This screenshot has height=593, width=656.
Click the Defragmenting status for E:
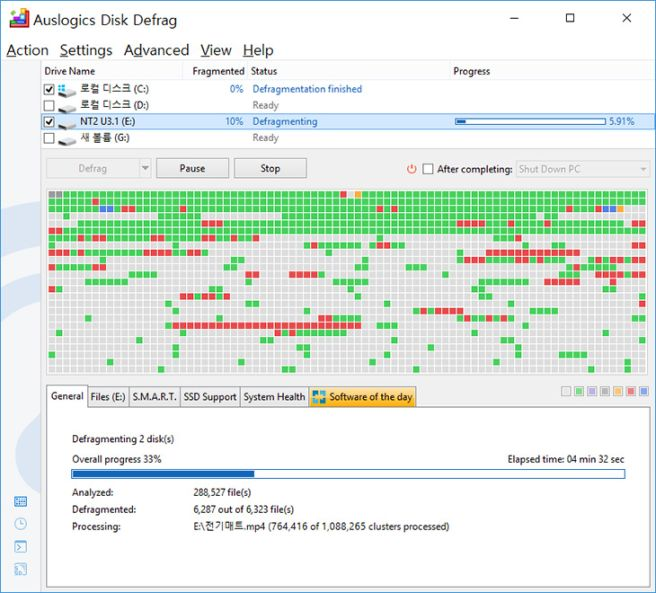(x=285, y=121)
